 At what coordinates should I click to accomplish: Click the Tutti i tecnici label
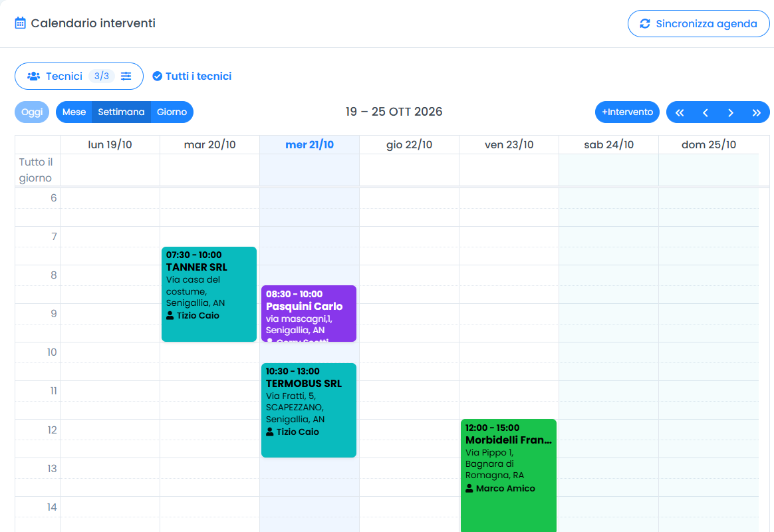[198, 76]
